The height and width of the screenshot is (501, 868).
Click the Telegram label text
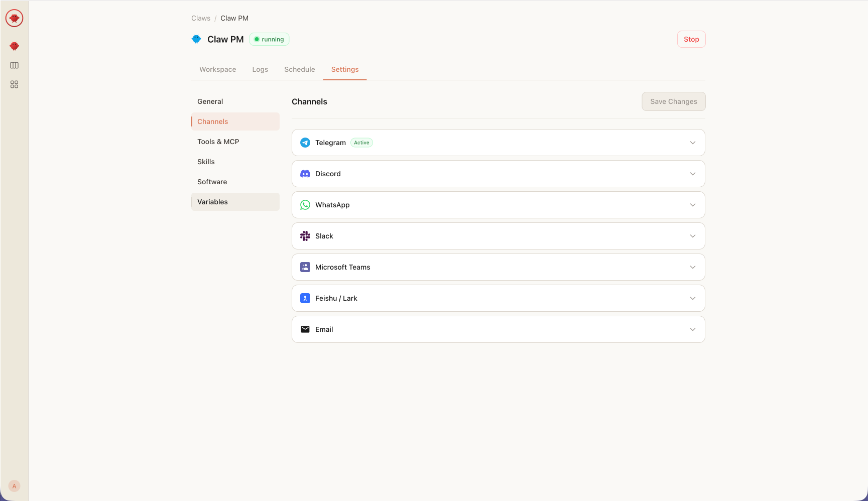[330, 143]
